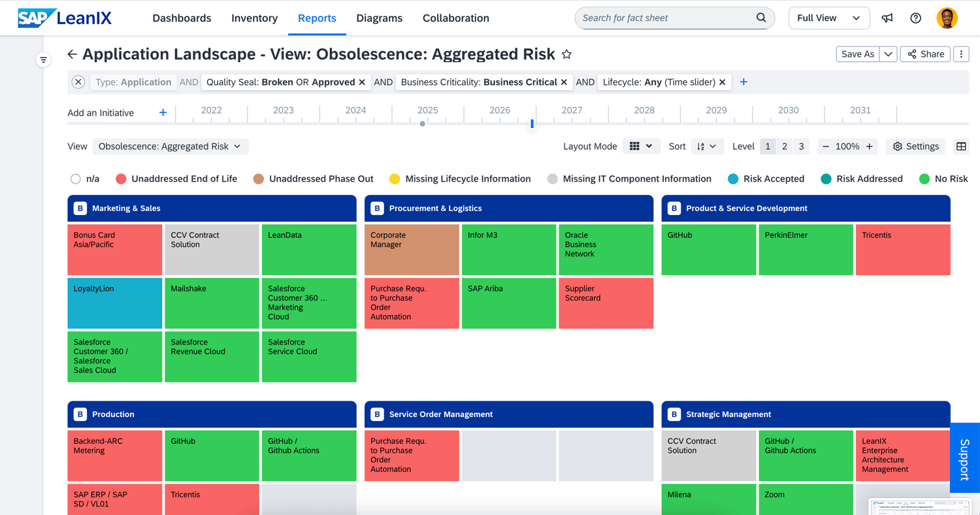
Task: Open report Settings
Action: pyautogui.click(x=916, y=146)
